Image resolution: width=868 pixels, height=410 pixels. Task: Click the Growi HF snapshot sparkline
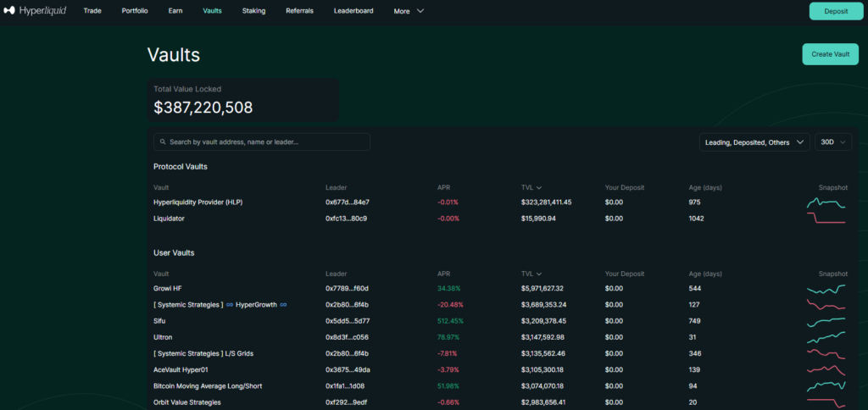point(826,288)
